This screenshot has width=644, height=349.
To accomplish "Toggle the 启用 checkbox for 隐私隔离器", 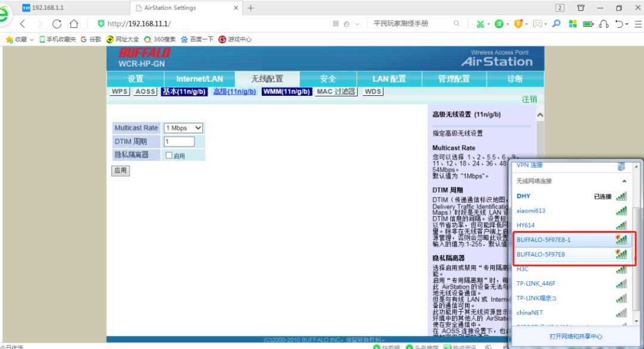I will pyautogui.click(x=170, y=154).
